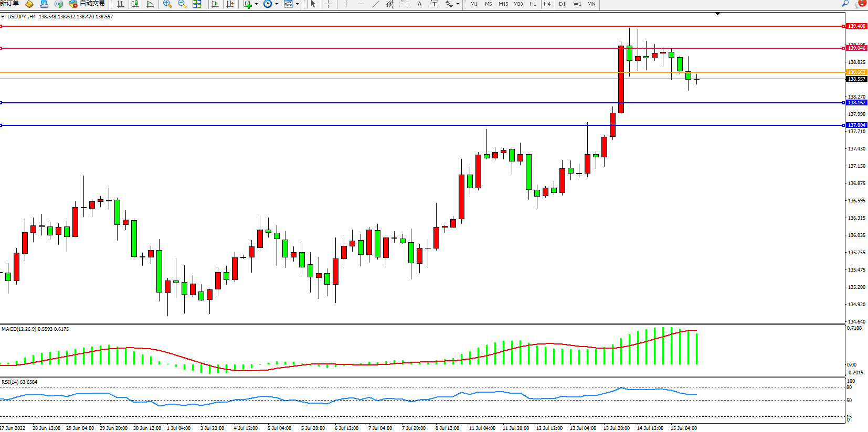Image resolution: width=868 pixels, height=432 pixels.
Task: Toggle the 自动交易 auto trading button
Action: pos(87,4)
